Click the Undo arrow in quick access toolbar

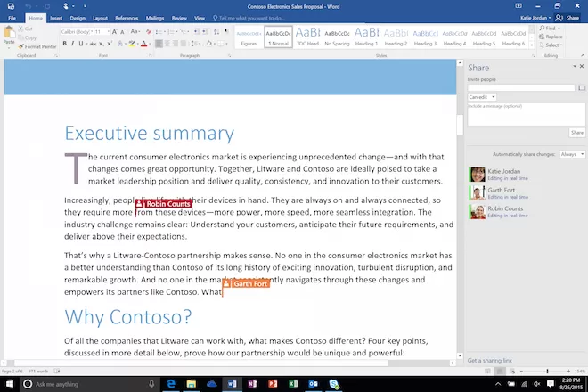pyautogui.click(x=29, y=6)
